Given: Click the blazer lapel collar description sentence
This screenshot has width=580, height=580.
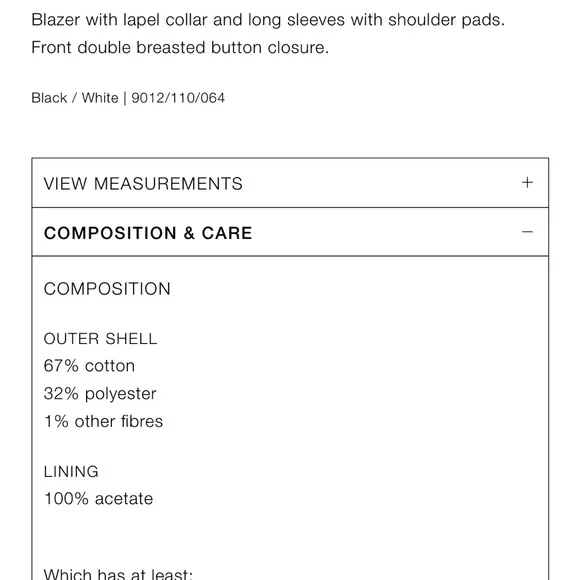Looking at the screenshot, I should click(x=268, y=20).
